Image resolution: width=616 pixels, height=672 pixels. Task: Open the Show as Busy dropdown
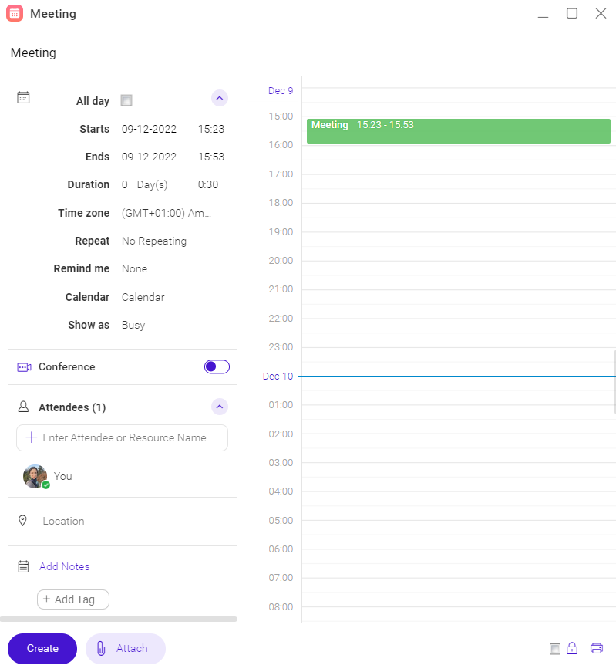[x=133, y=325]
